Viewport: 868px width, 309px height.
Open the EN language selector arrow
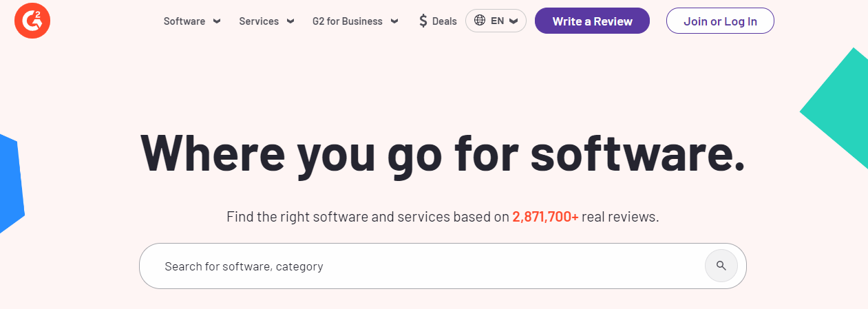click(x=514, y=21)
